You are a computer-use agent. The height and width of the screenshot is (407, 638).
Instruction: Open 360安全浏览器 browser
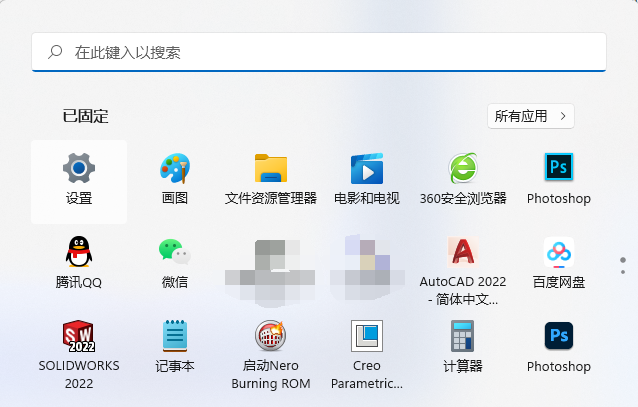[463, 179]
